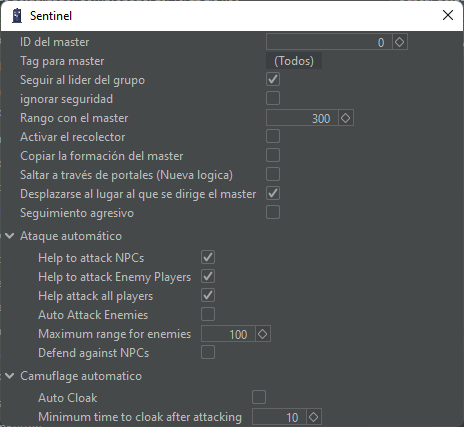Viewport: 464px width, 427px height.
Task: Click the diamond icon beside Maximum range for enemies
Action: point(263,334)
